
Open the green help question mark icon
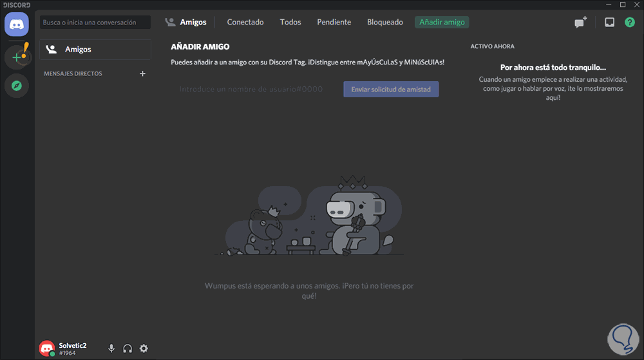coord(630,22)
